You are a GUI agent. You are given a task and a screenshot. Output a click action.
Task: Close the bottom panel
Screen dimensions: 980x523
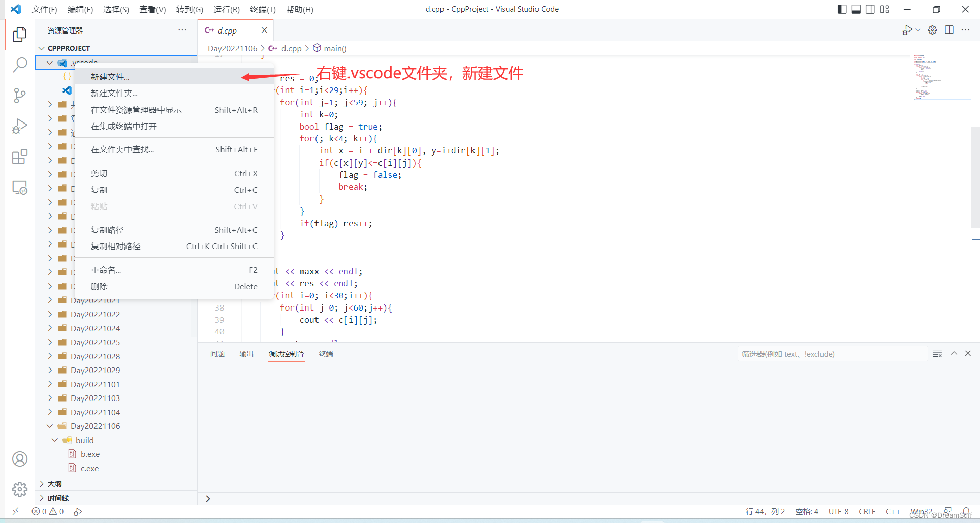click(x=968, y=353)
